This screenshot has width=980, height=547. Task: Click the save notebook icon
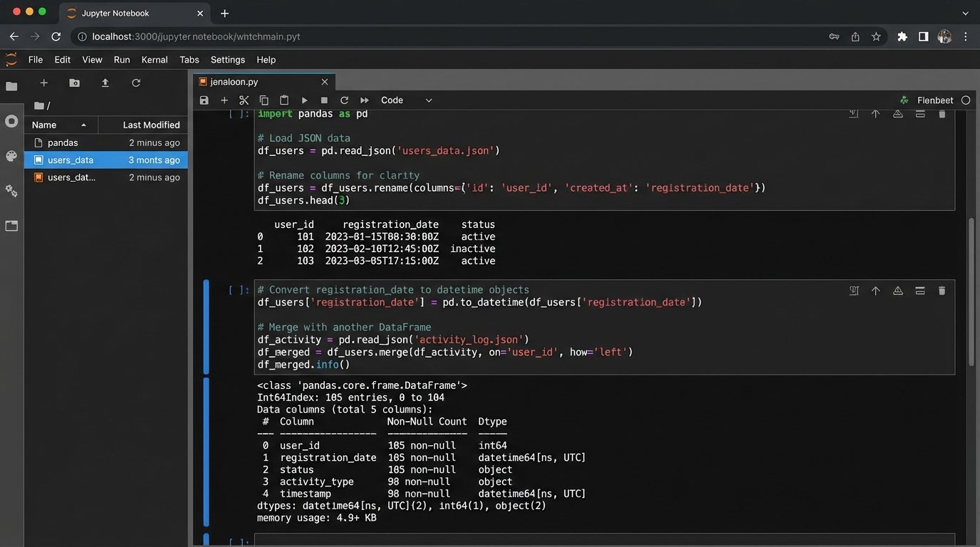click(x=204, y=100)
